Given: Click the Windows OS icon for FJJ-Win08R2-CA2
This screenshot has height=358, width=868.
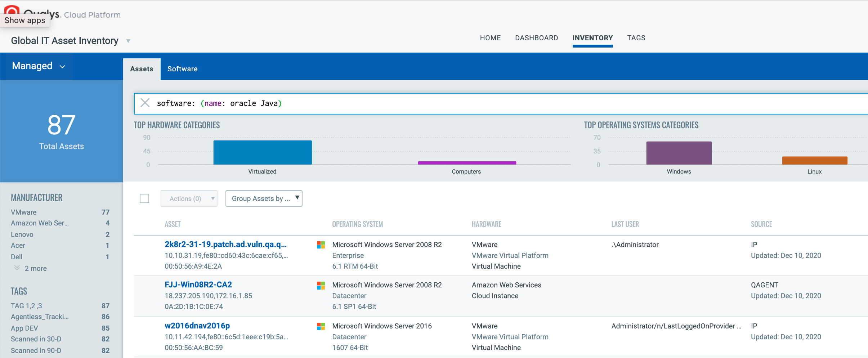Looking at the screenshot, I should point(320,286).
